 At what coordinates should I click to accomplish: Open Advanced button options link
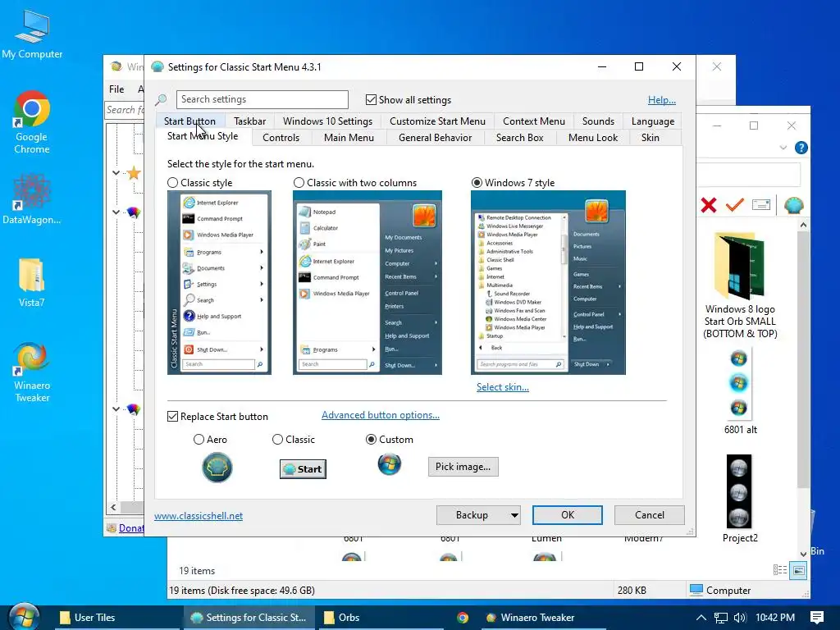tap(381, 414)
